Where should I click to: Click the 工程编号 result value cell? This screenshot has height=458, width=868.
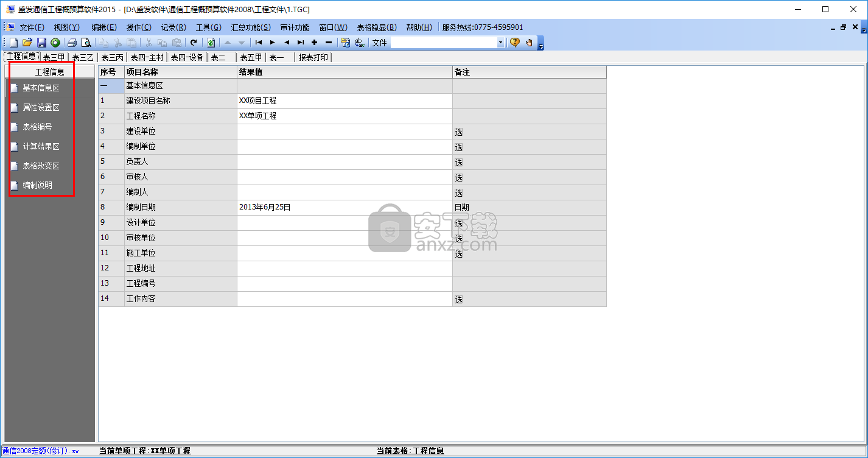345,284
